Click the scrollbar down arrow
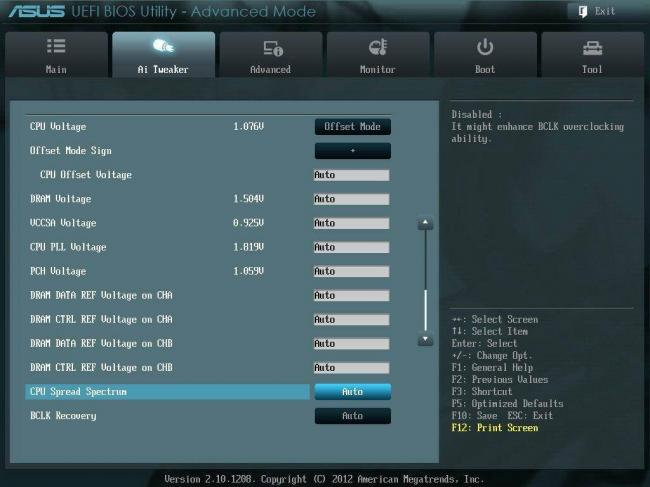Image resolution: width=650 pixels, height=487 pixels. click(x=425, y=340)
